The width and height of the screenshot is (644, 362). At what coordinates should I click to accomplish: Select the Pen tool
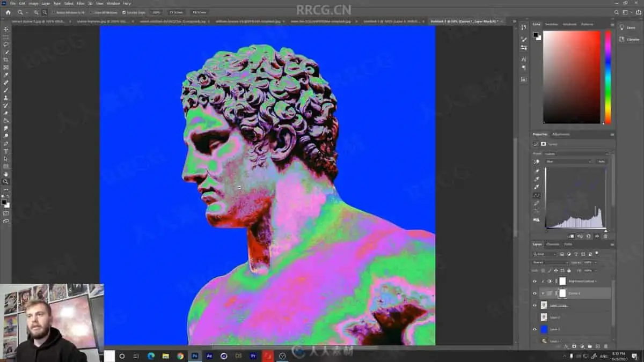6,144
